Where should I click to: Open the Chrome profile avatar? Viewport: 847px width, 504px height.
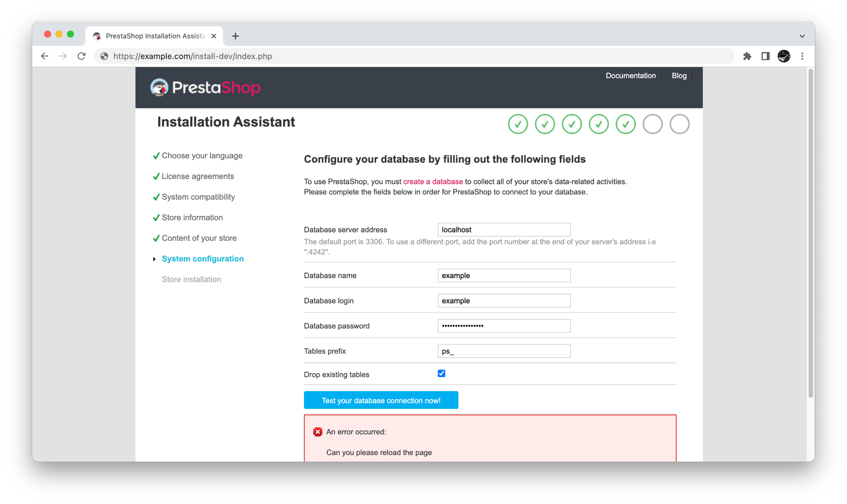point(784,56)
